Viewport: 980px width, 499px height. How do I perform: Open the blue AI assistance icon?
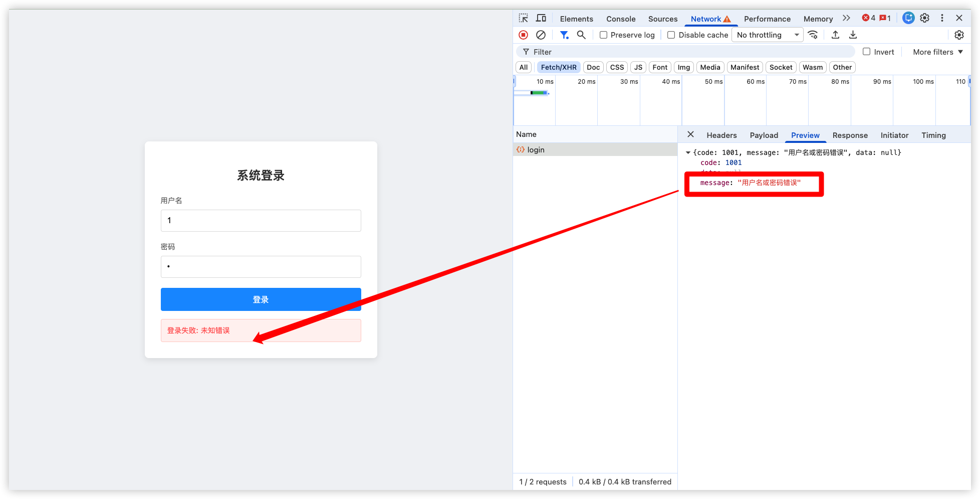click(x=908, y=18)
